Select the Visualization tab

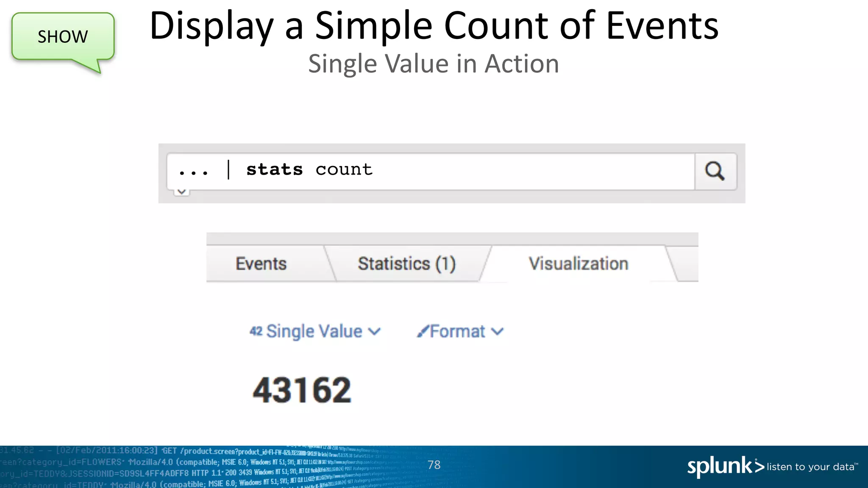pos(579,263)
